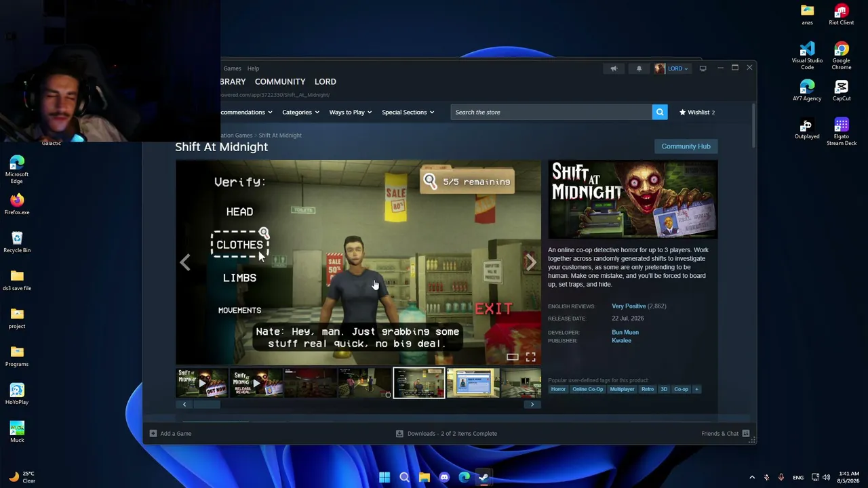The image size is (868, 488).
Task: Open File Explorer from the taskbar
Action: (424, 477)
